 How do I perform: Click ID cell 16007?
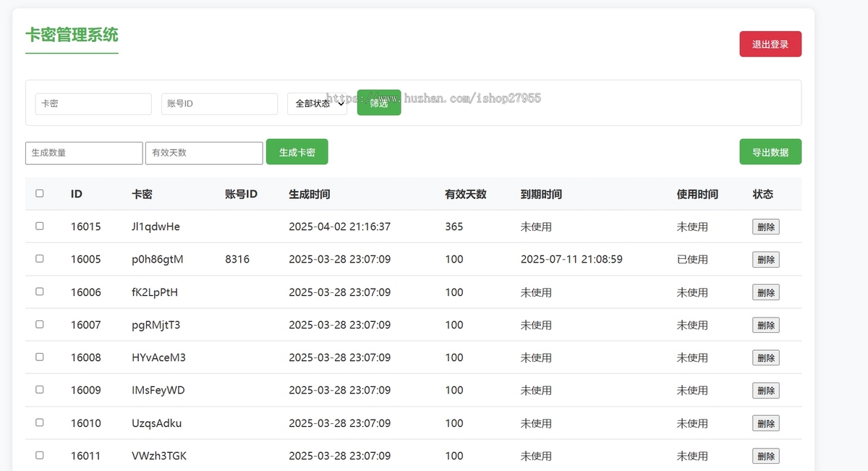point(86,325)
